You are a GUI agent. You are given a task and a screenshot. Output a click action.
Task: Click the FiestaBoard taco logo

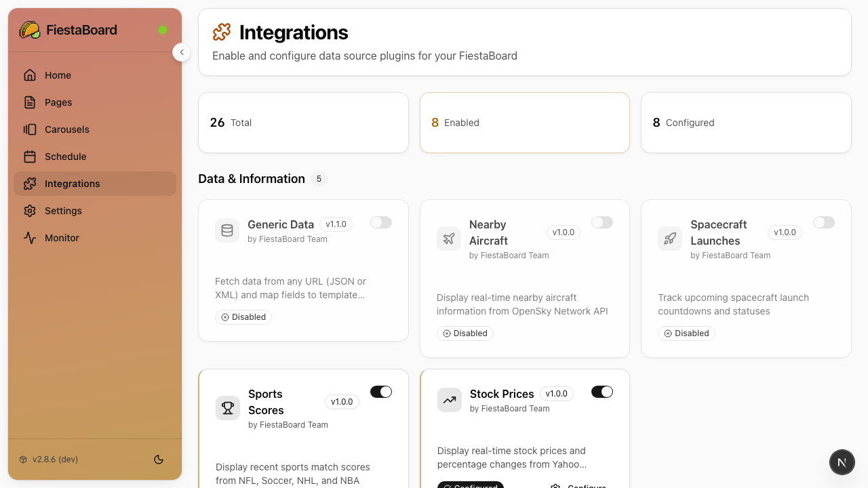tap(29, 30)
